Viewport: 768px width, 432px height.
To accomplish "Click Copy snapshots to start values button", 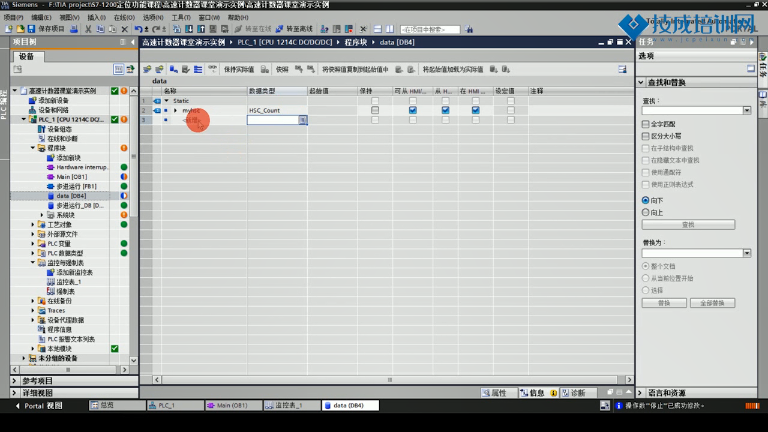I will 355,70.
